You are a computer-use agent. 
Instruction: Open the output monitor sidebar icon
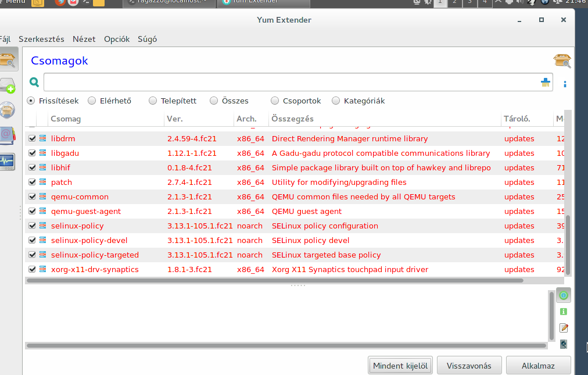click(8, 162)
